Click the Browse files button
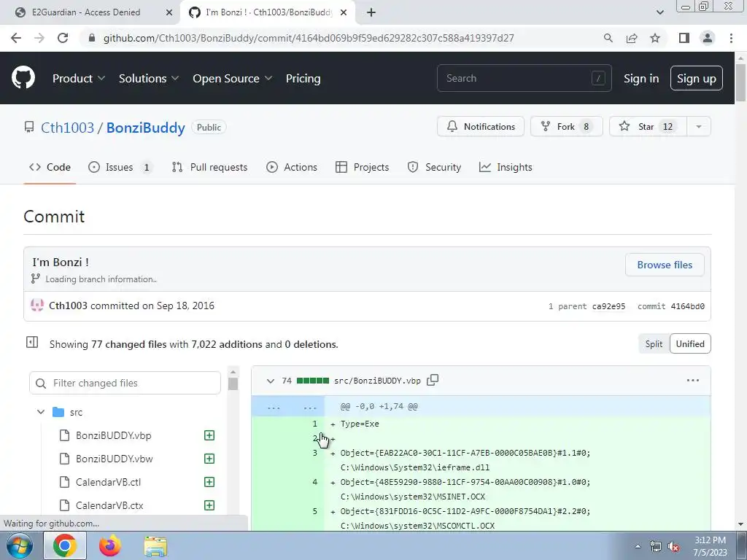The height and width of the screenshot is (560, 747). [x=665, y=265]
